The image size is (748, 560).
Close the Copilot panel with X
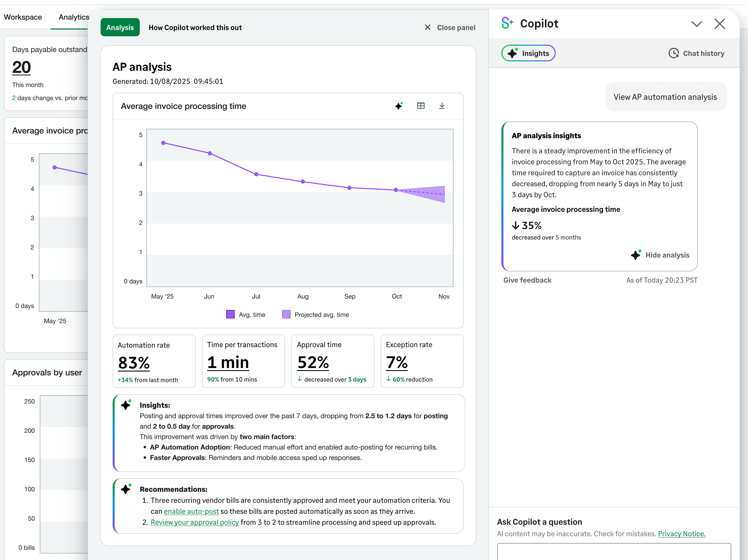point(719,24)
